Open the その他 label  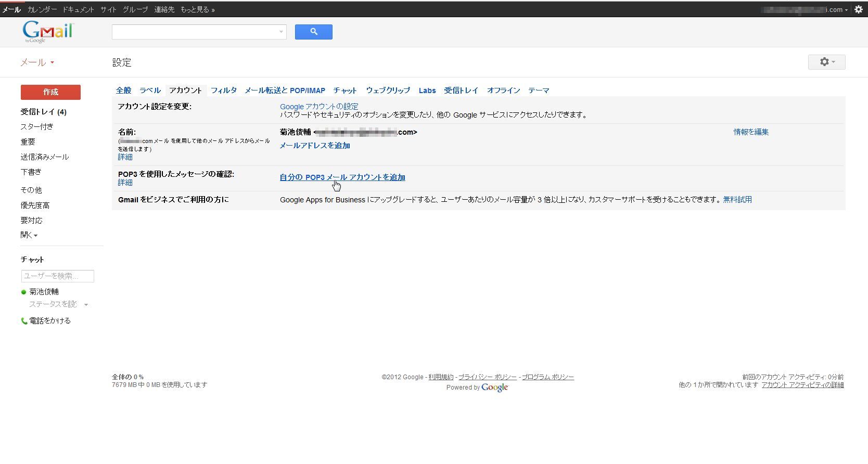click(x=31, y=190)
